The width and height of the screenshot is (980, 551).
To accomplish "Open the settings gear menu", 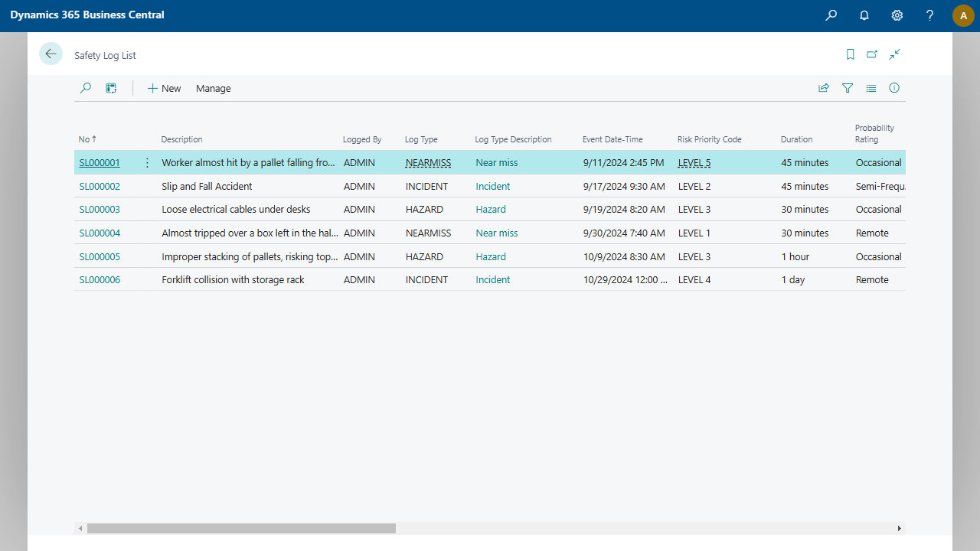I will pos(897,15).
